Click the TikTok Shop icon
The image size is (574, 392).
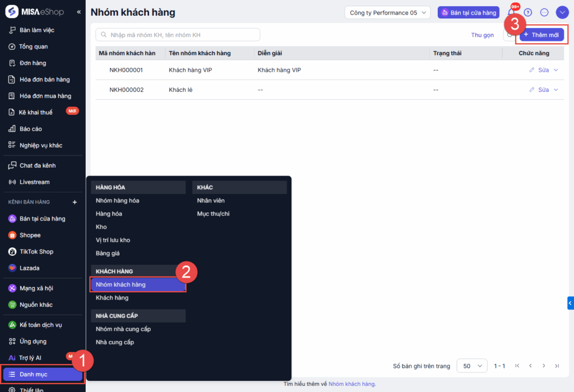[x=12, y=252]
